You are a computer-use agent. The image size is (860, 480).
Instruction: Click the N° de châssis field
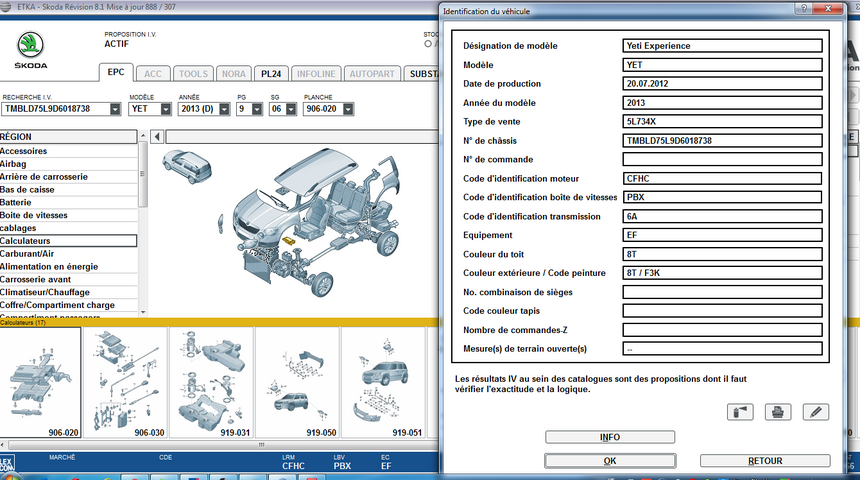722,140
